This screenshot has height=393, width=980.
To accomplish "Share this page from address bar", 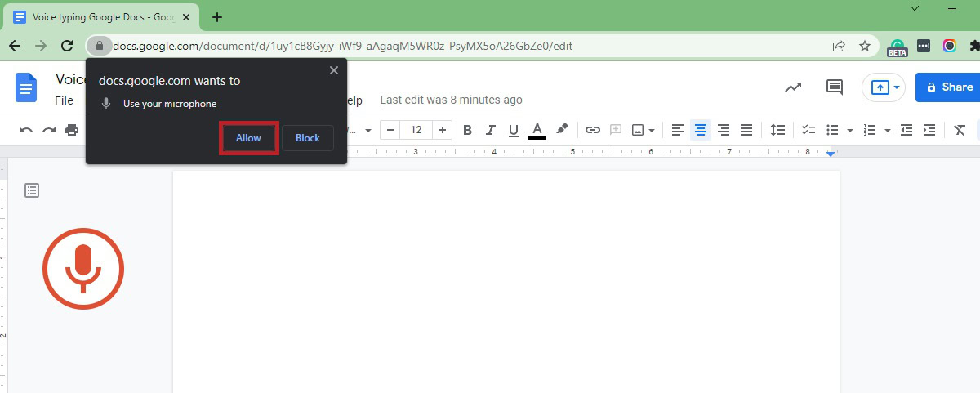I will point(839,46).
